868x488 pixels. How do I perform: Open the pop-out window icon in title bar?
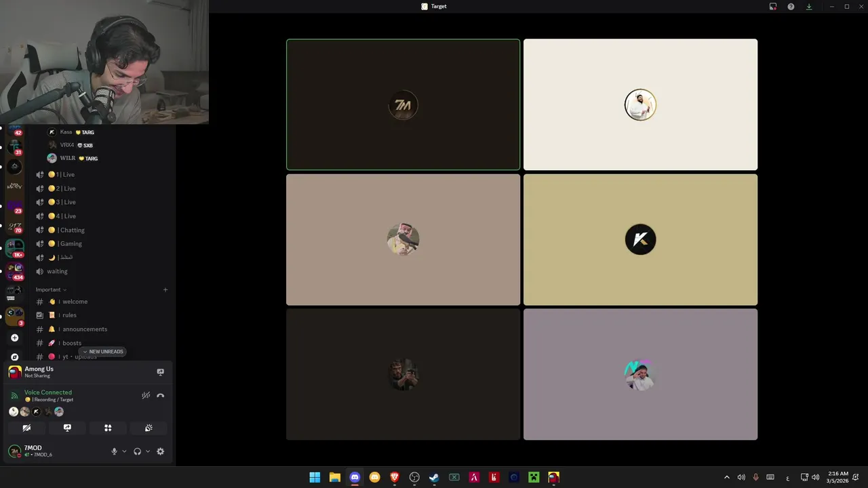point(772,7)
